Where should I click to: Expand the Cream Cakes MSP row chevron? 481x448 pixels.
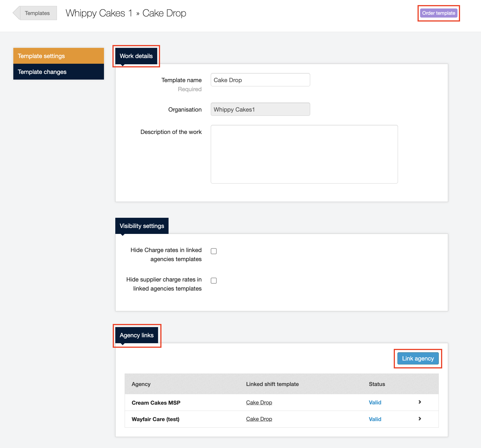pos(420,402)
